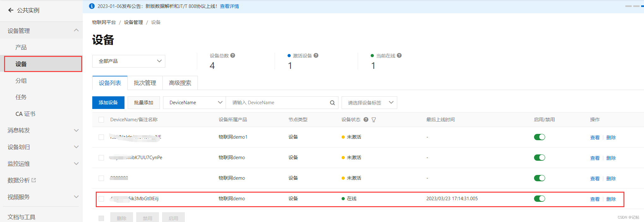Switch to the 设备列表 tab
Screen dimensions: 644x222
pyautogui.click(x=110, y=83)
